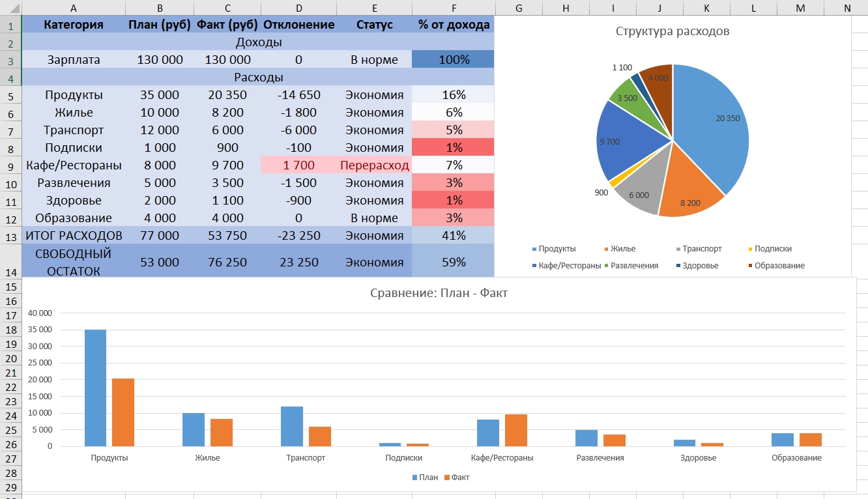The height and width of the screenshot is (499, 868).
Task: Click the "Доходы" section heading row
Action: pos(258,42)
